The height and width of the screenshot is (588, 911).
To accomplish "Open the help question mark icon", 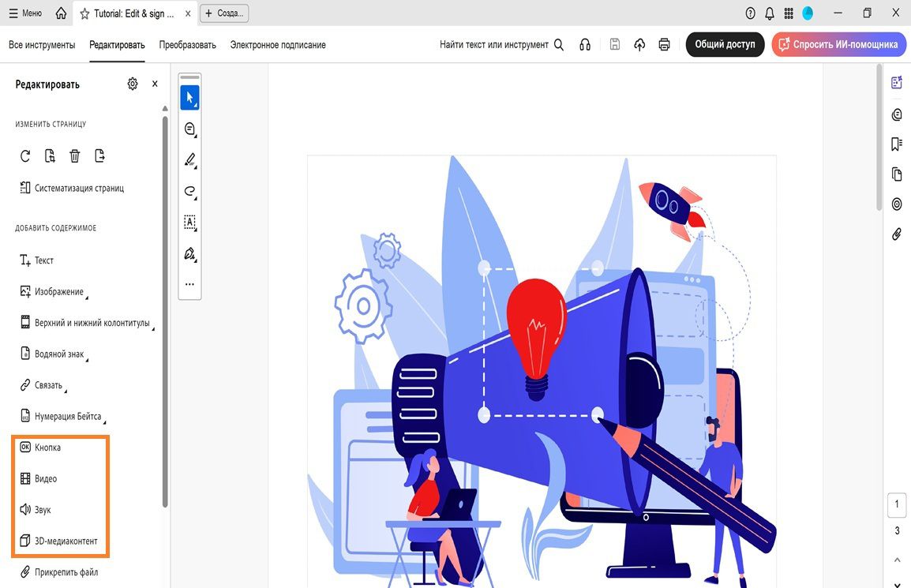I will pos(751,13).
